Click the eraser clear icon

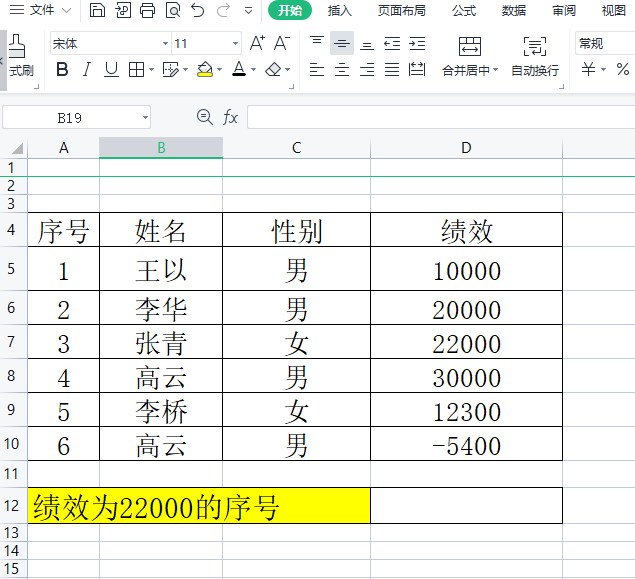tap(273, 70)
